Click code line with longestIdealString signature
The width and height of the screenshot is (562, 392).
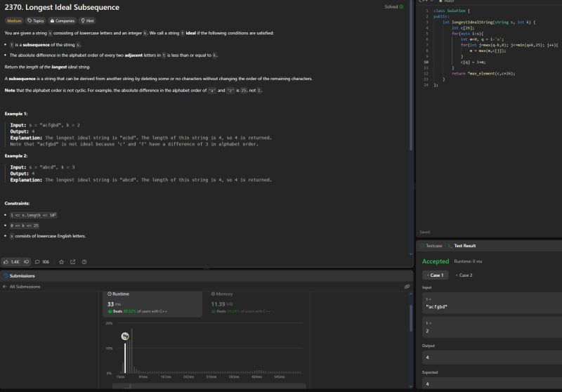(x=489, y=22)
